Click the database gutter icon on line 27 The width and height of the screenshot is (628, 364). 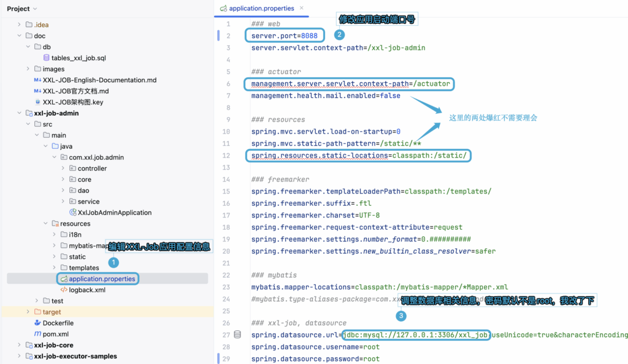237,335
